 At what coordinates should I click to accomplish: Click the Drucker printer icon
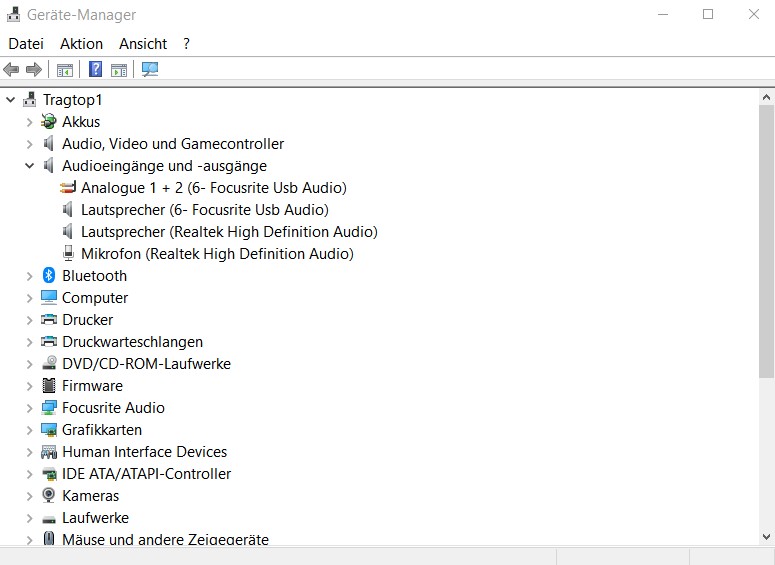pos(48,319)
